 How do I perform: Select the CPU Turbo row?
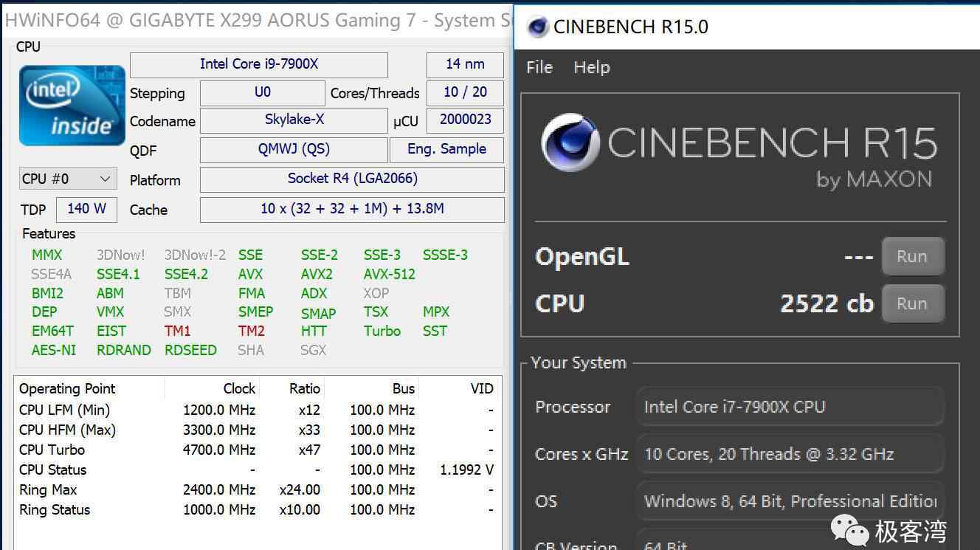(x=256, y=450)
